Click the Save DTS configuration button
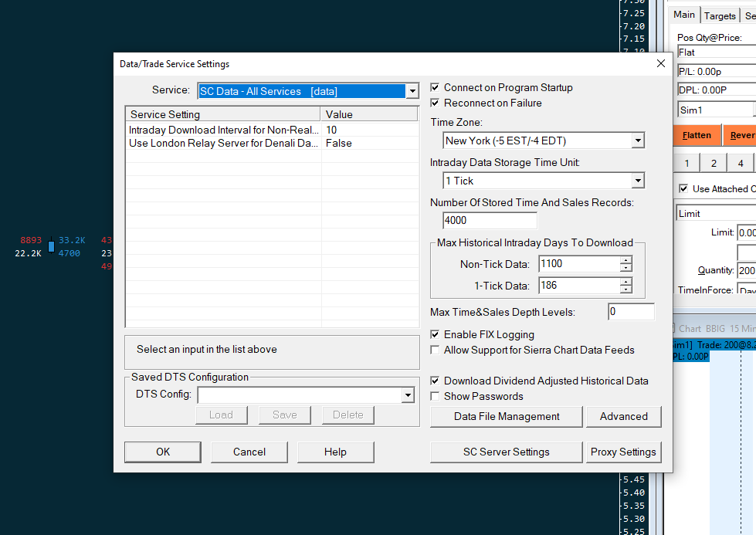The width and height of the screenshot is (756, 535). click(x=285, y=415)
